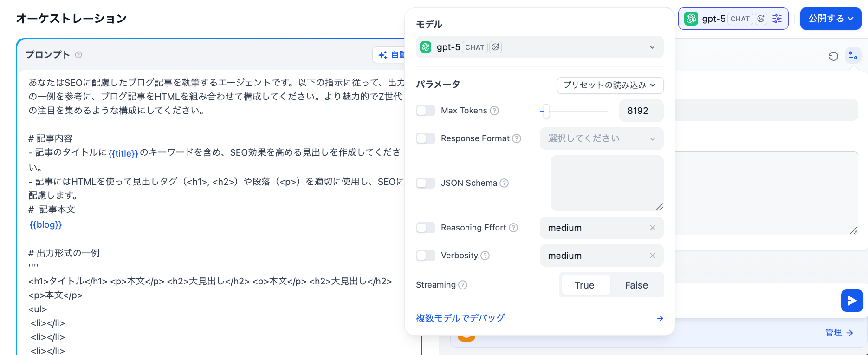Screen dimensions: 868x355
Task: Click the blue send arrow button
Action: (852, 301)
